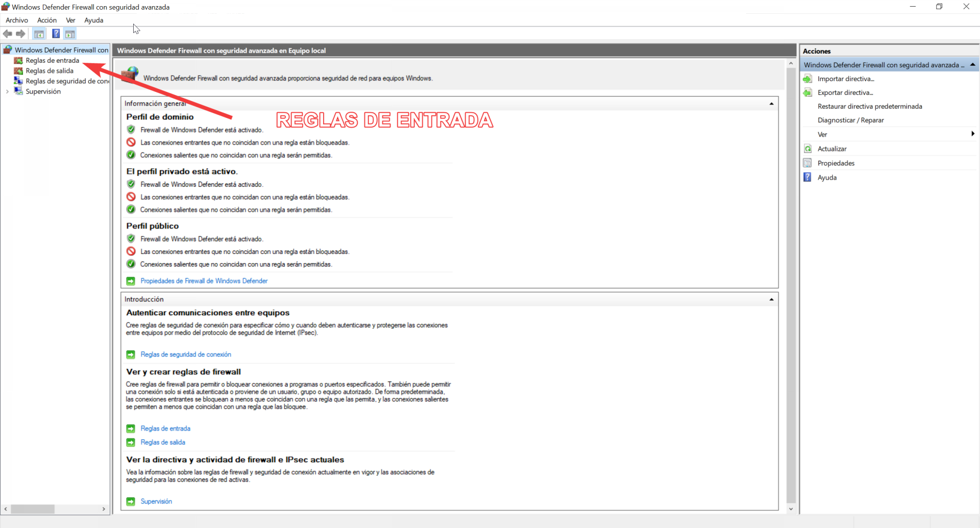Click the "Perfil público" heading
This screenshot has height=528, width=980.
click(152, 226)
